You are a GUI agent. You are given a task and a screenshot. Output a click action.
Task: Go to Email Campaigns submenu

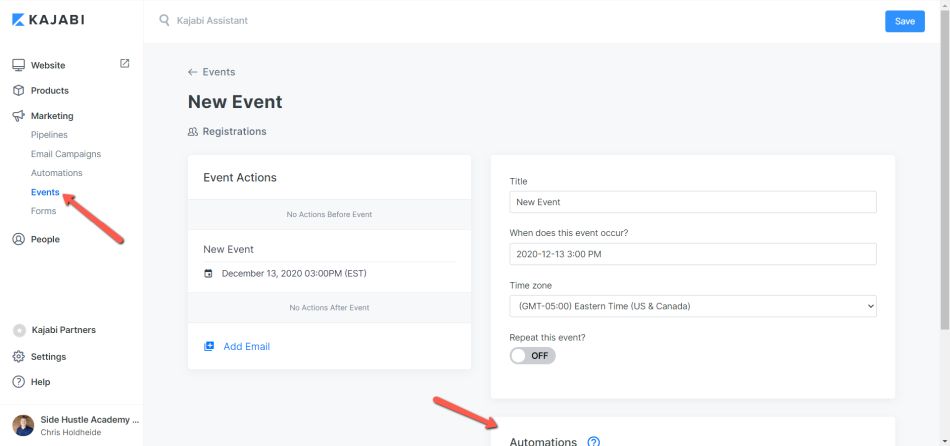pyautogui.click(x=66, y=154)
